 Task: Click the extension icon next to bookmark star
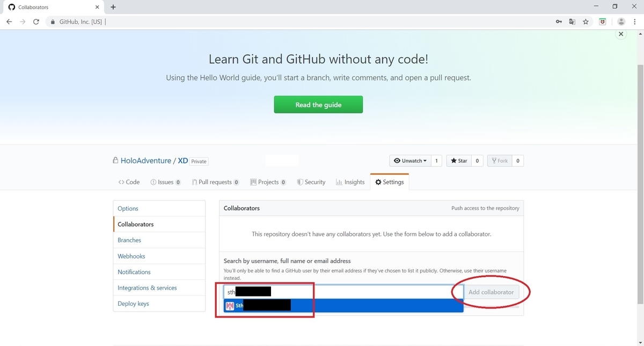pyautogui.click(x=603, y=22)
